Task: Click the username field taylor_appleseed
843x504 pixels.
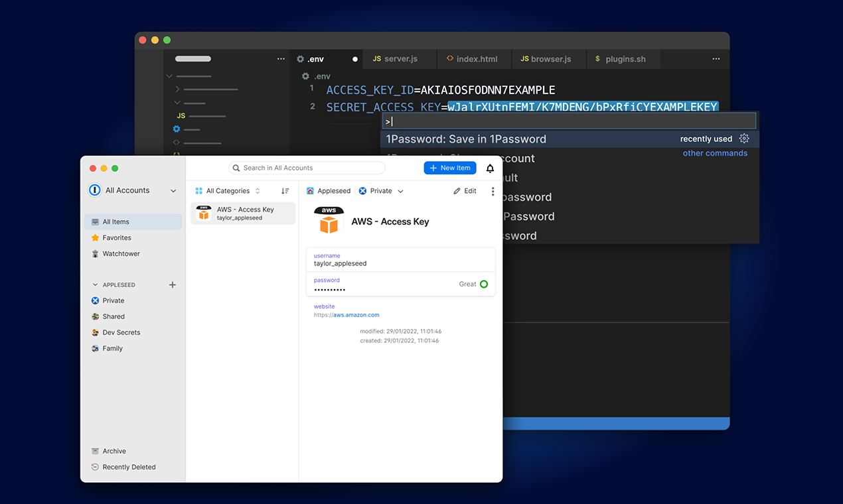Action: (401, 259)
